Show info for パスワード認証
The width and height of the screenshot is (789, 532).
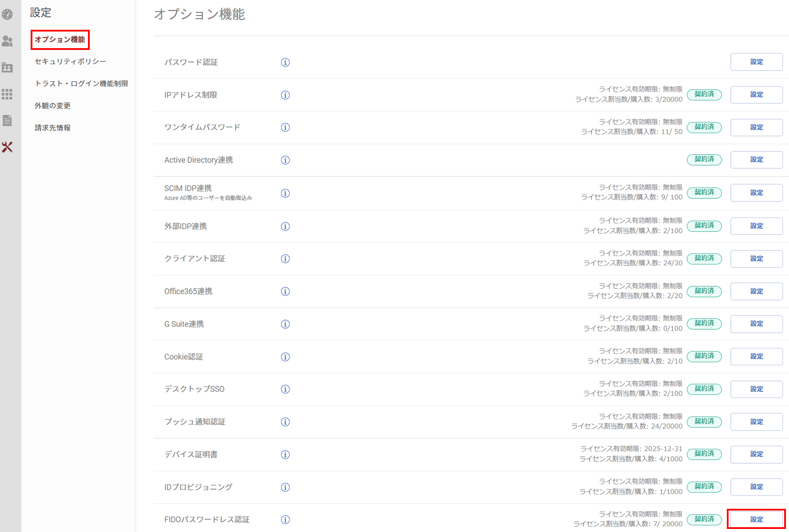tap(285, 62)
